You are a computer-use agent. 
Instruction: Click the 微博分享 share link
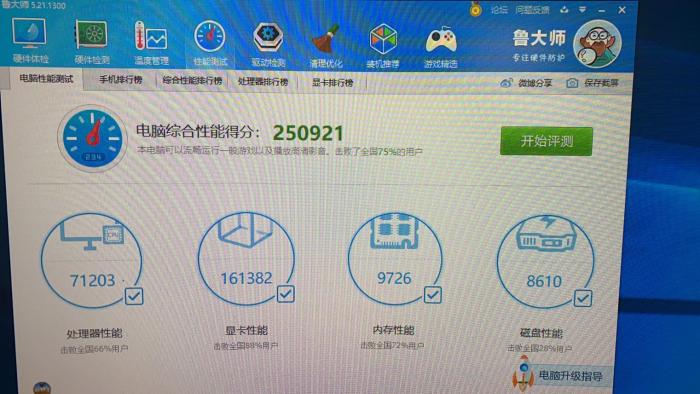pyautogui.click(x=527, y=83)
